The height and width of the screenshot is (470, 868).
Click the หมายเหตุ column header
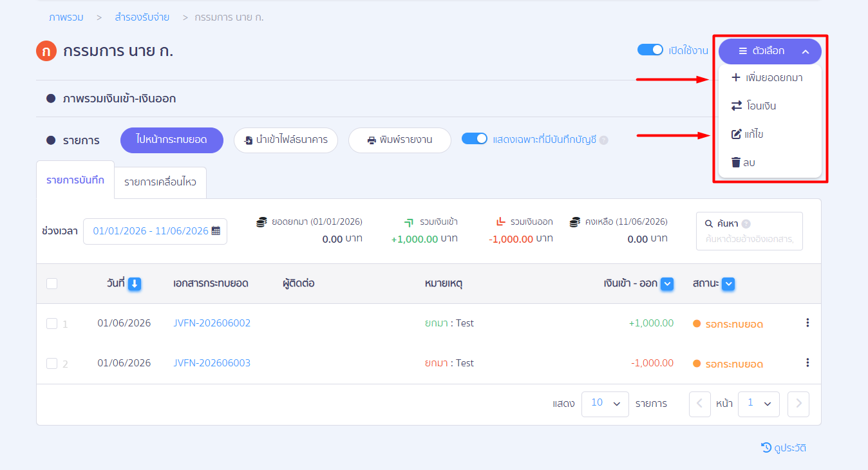point(444,283)
